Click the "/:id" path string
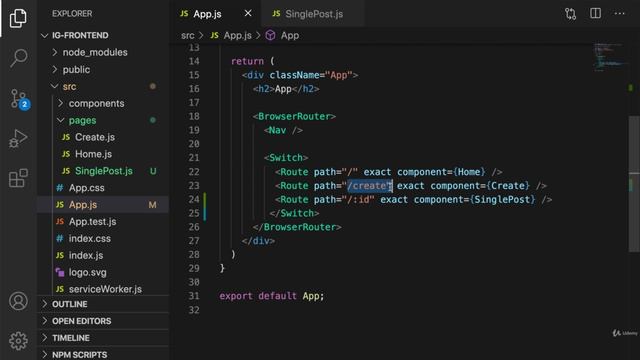Viewport: 640px width, 360px height. [x=358, y=200]
